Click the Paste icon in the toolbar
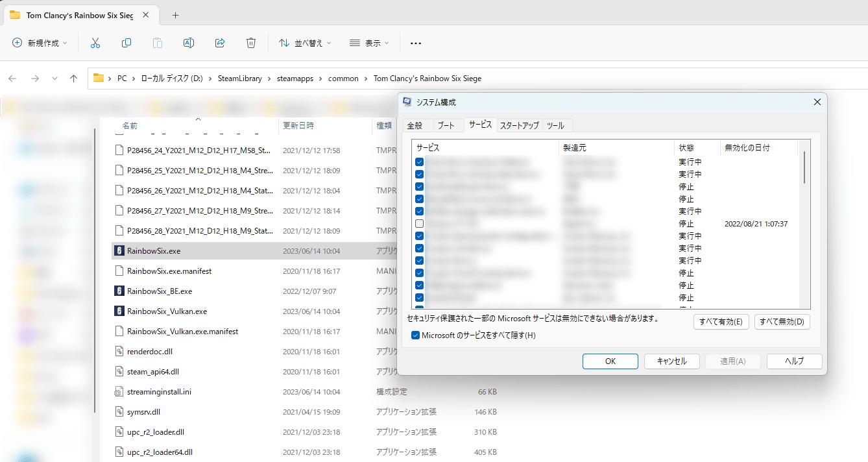This screenshot has width=868, height=462. [x=158, y=42]
